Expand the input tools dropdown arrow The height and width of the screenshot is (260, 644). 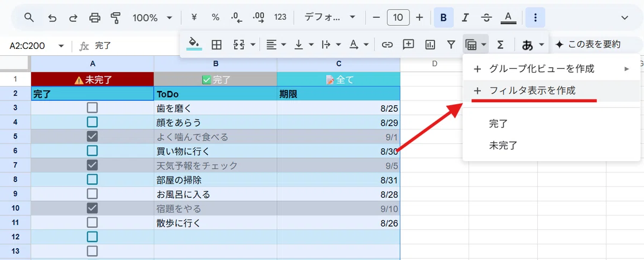[x=541, y=45]
